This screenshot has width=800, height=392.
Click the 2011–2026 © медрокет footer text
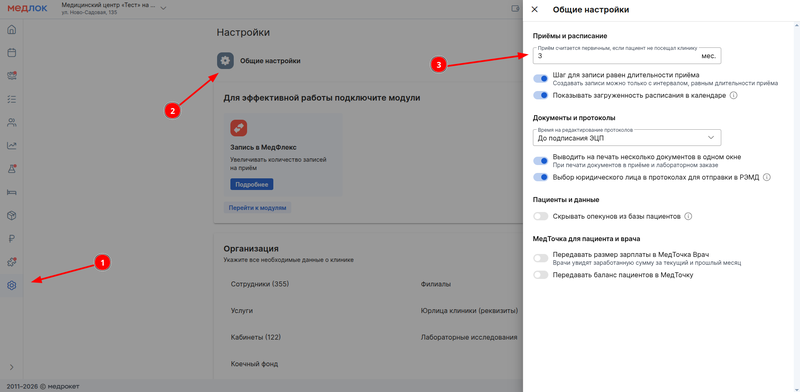pyautogui.click(x=43, y=386)
